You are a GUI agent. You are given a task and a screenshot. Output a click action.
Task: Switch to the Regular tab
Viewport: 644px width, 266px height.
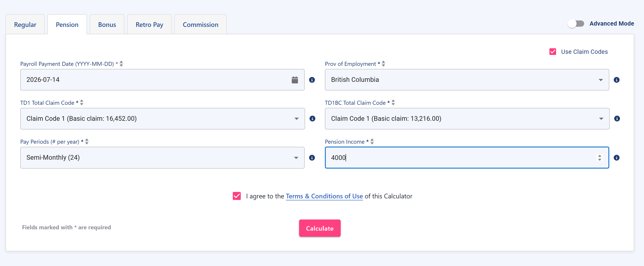(25, 24)
